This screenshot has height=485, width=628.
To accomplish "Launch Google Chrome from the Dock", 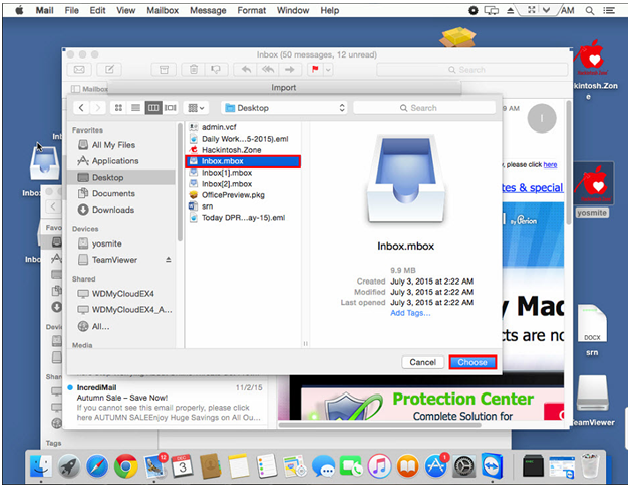I will pyautogui.click(x=126, y=465).
